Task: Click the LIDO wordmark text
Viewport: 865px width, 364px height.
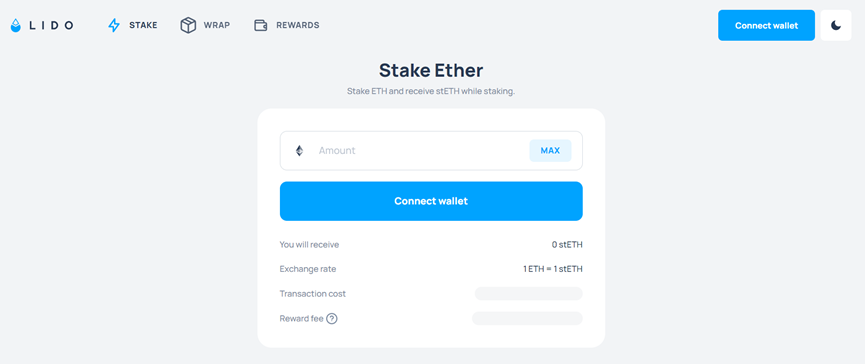Action: pos(50,25)
